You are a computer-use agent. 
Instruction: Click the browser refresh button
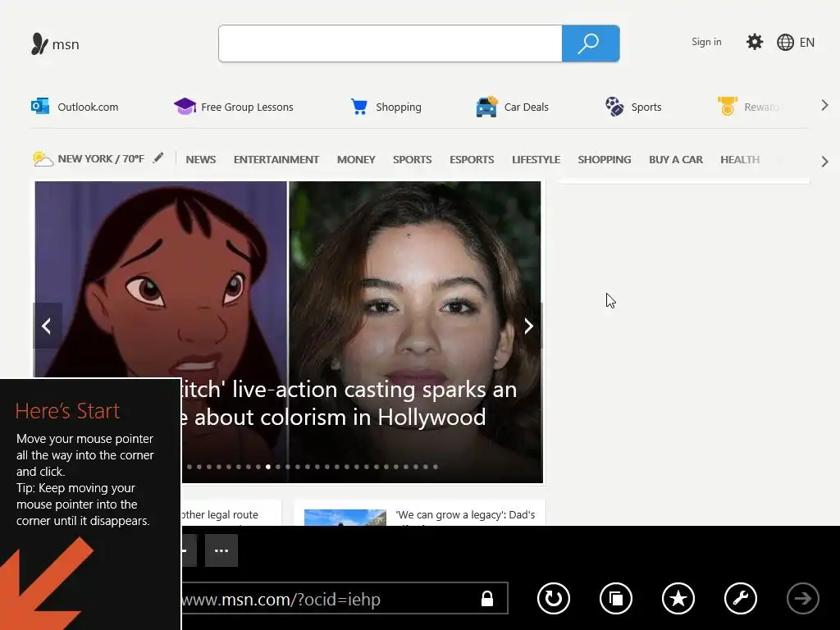tap(554, 598)
